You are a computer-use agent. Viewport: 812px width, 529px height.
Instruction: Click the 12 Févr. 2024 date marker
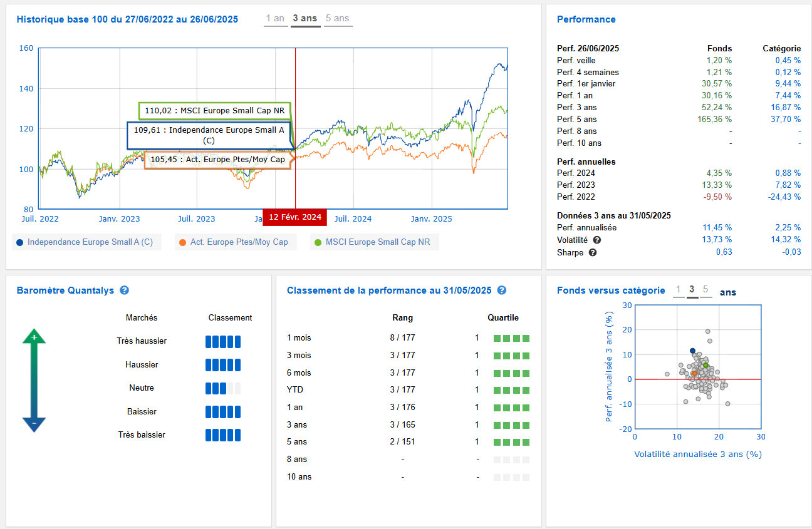click(x=295, y=217)
